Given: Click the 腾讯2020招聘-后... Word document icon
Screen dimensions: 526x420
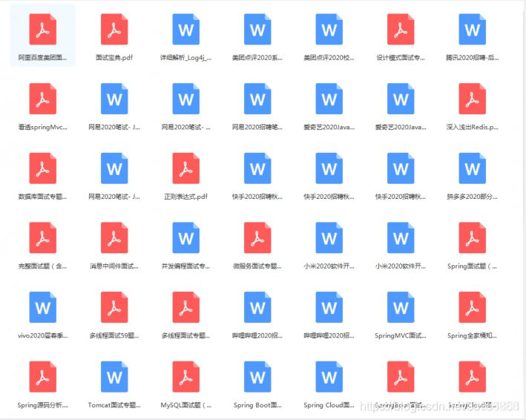Looking at the screenshot, I should click(x=473, y=29).
